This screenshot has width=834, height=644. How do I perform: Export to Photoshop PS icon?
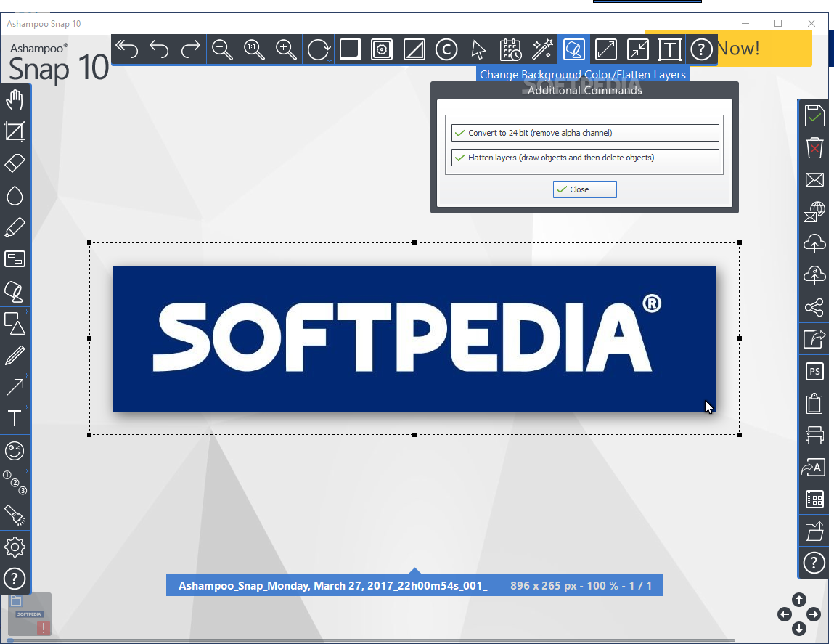click(814, 371)
